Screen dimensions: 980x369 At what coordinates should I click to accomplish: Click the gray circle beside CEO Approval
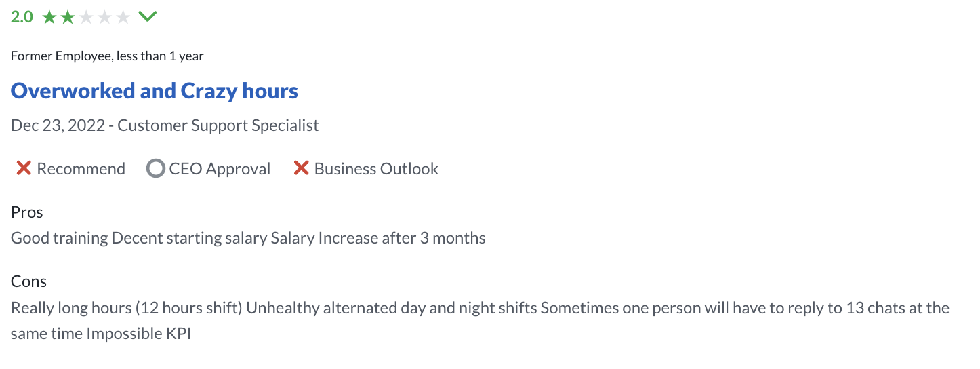coord(156,168)
